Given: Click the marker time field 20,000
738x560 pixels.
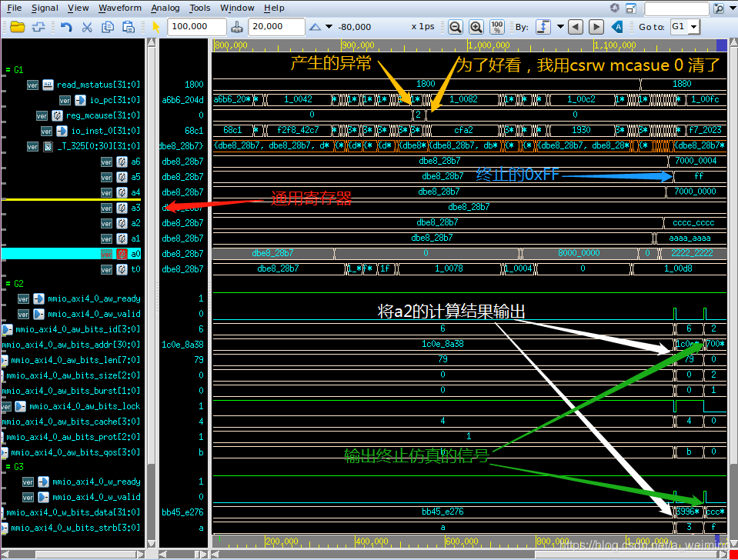Looking at the screenshot, I should [277, 27].
